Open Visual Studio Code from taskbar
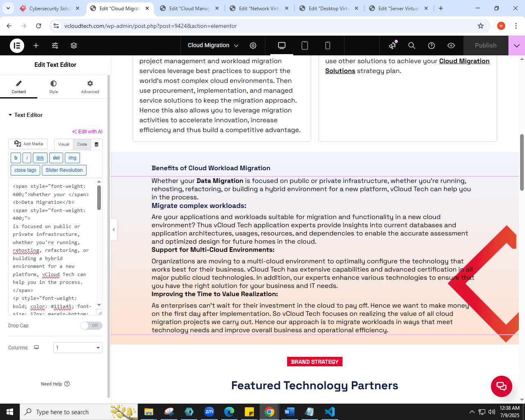 329,412
